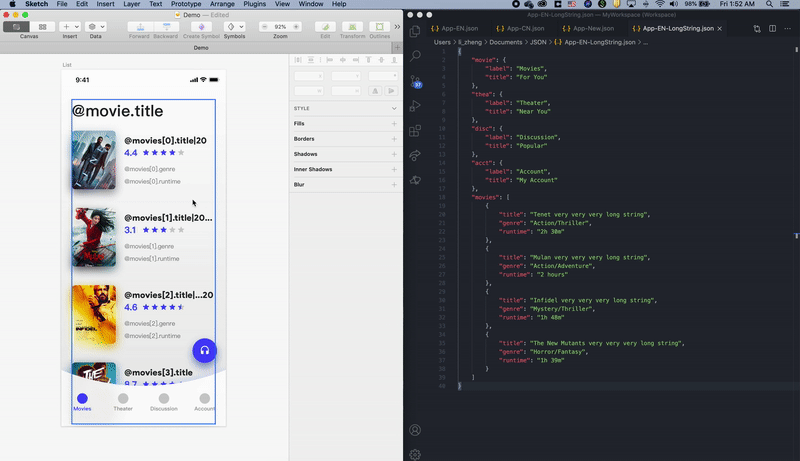
Task: Click the W width input field
Action: point(309,91)
